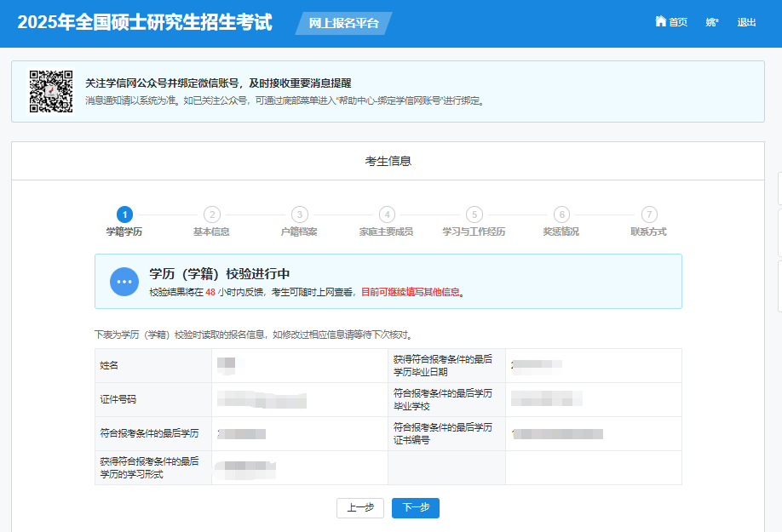Go to the step 2 circle icon
Screen dimensions: 782x532
(x=211, y=215)
